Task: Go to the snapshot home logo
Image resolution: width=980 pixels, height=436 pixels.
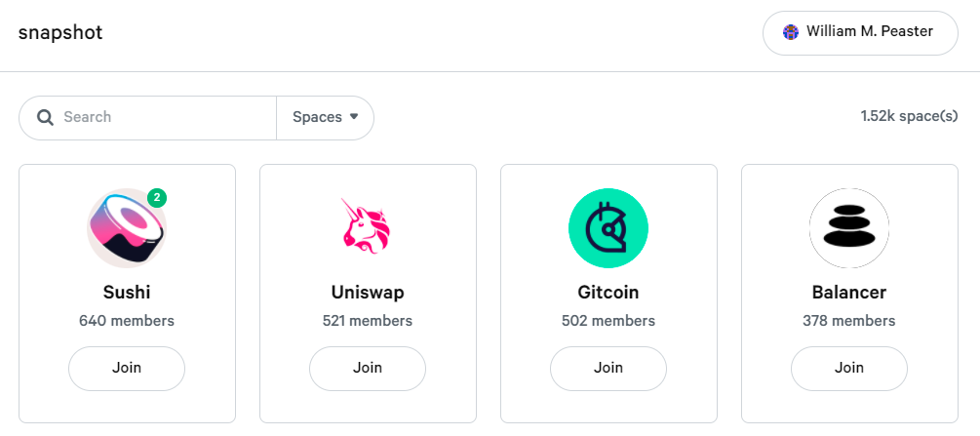Action: 60,32
